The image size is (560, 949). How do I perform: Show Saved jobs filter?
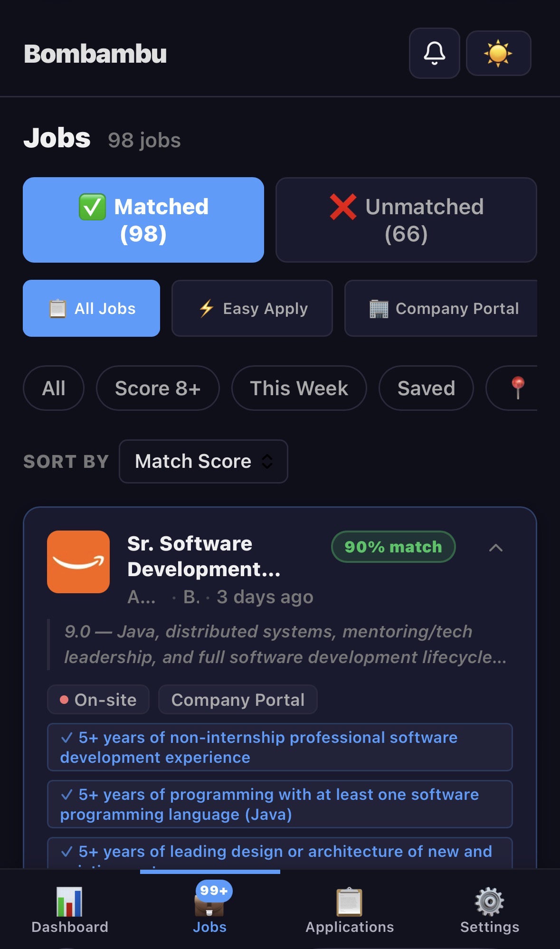pos(426,388)
